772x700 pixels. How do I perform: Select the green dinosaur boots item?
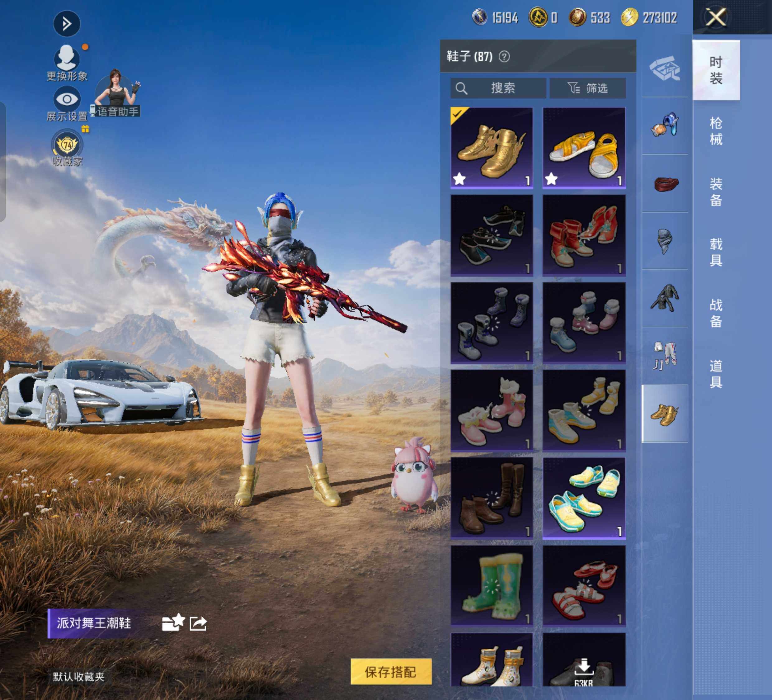pyautogui.click(x=492, y=586)
